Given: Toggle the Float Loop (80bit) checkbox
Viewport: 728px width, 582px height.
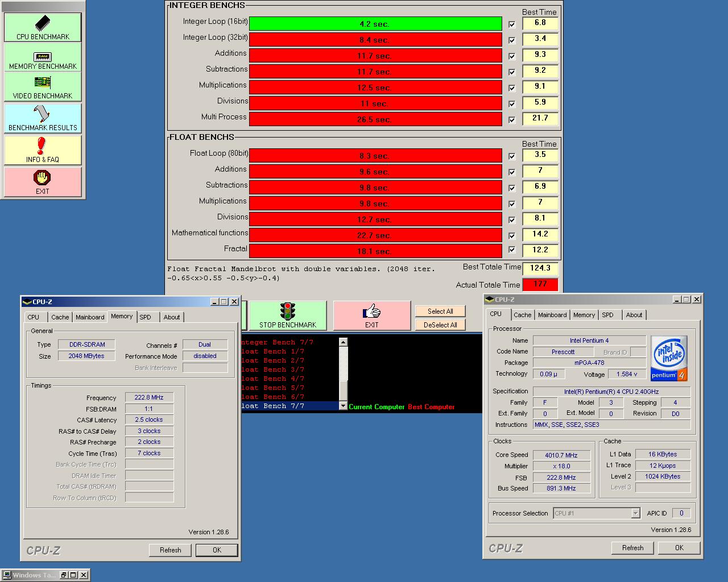Looking at the screenshot, I should 512,156.
